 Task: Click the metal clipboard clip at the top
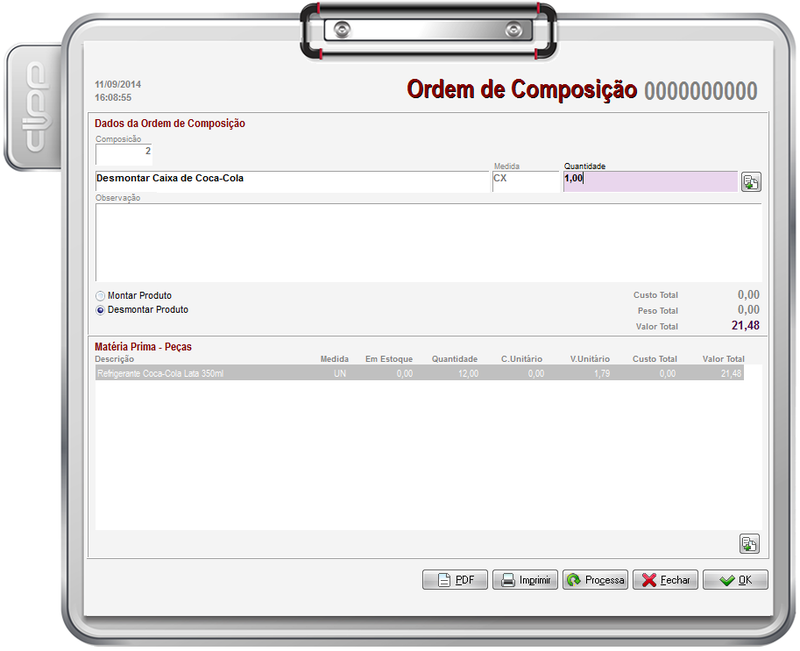click(x=428, y=30)
